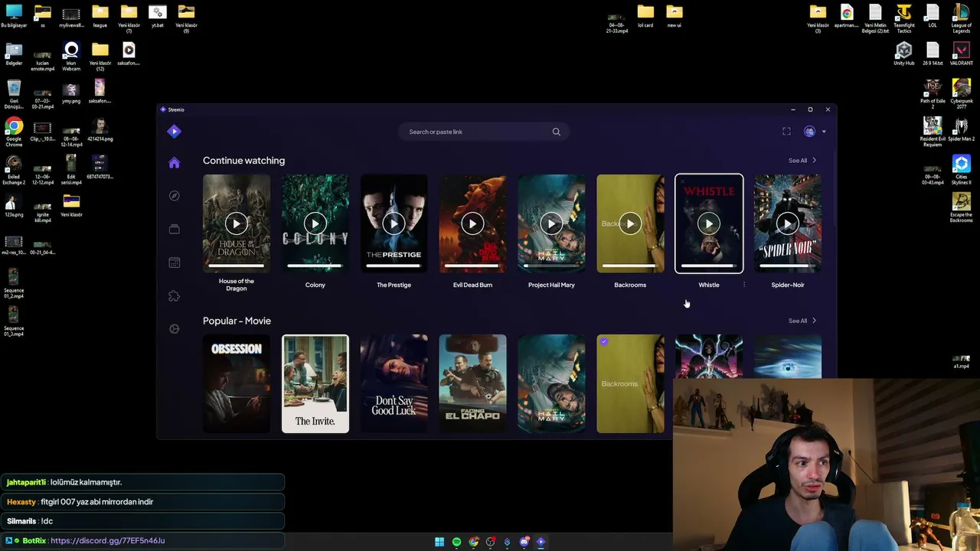The height and width of the screenshot is (551, 980).
Task: Play Whistle
Action: coord(709,223)
